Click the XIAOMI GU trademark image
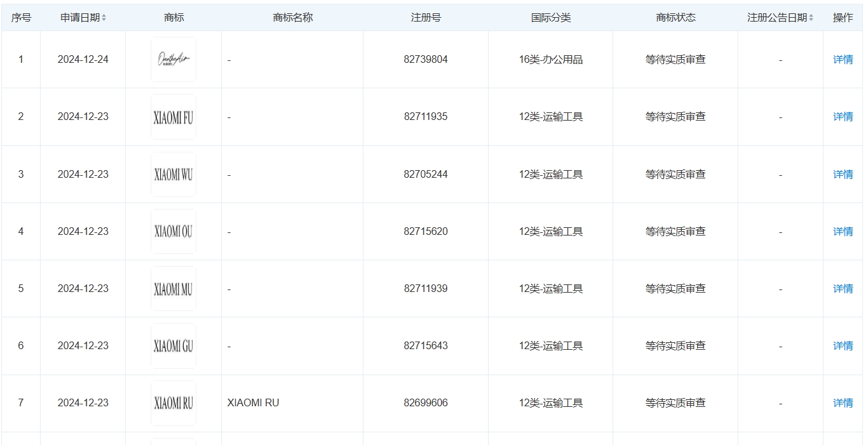 [x=173, y=345]
